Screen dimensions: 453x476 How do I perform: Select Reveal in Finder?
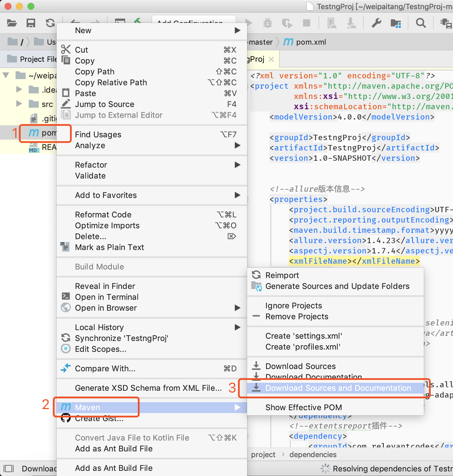(152, 286)
